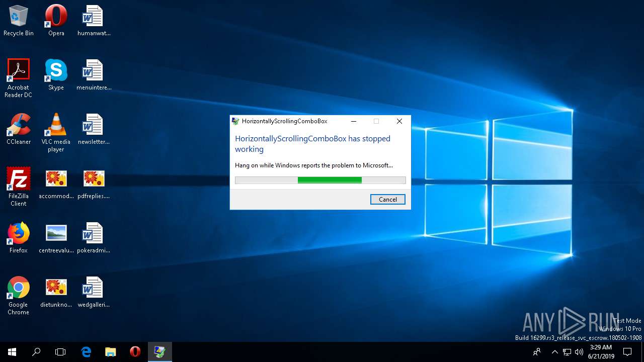This screenshot has height=362, width=644.
Task: Show hidden system tray icons
Action: pyautogui.click(x=554, y=352)
